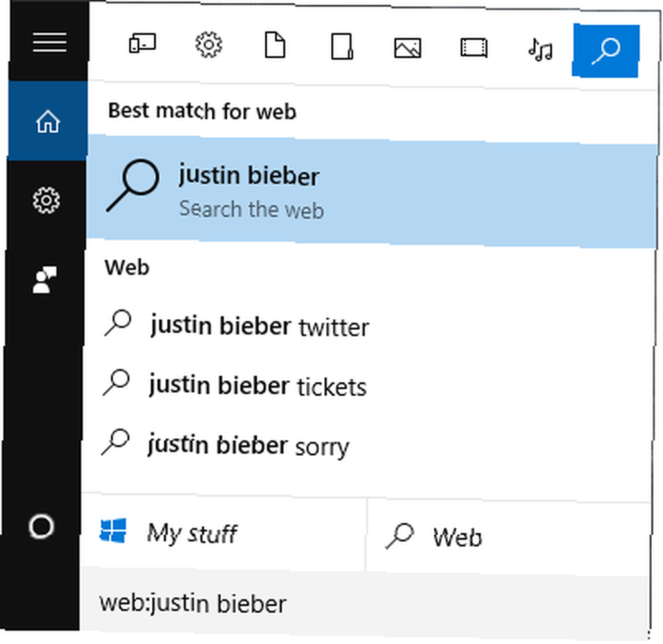The width and height of the screenshot is (663, 644).
Task: Open best match 'justin bieber' web search
Action: coord(372,191)
